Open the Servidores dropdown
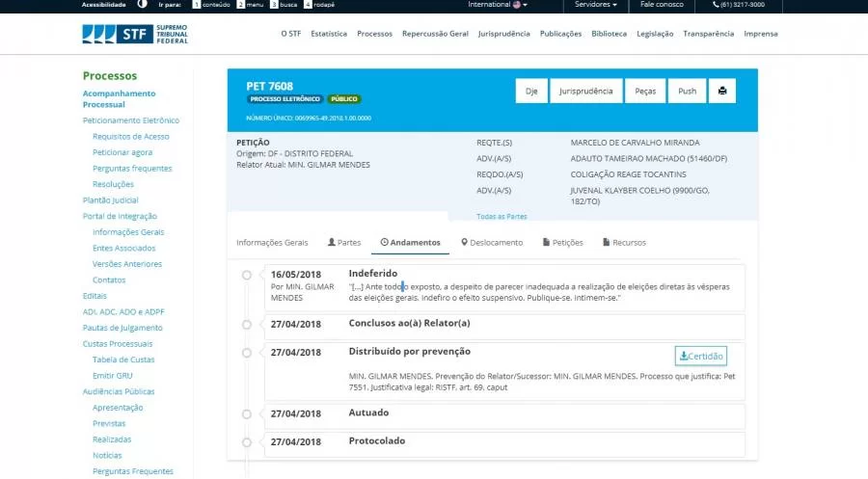 (595, 5)
